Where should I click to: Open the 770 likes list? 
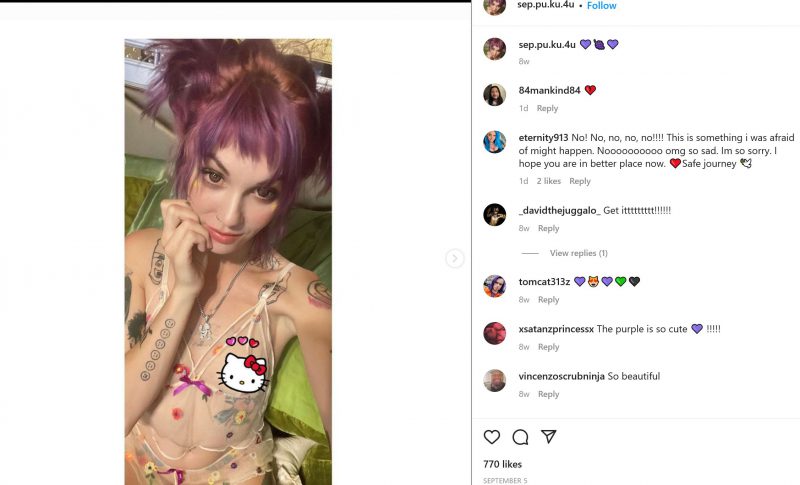click(x=503, y=464)
